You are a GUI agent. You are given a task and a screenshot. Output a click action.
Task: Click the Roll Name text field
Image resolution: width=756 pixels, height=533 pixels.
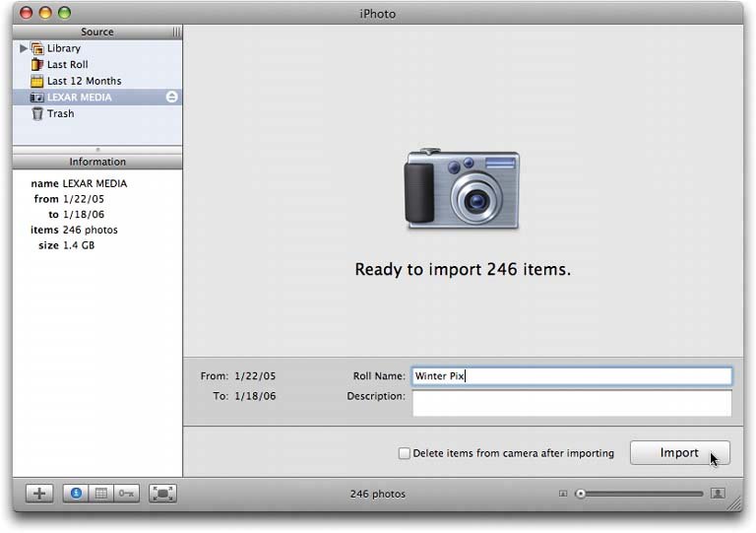point(571,376)
